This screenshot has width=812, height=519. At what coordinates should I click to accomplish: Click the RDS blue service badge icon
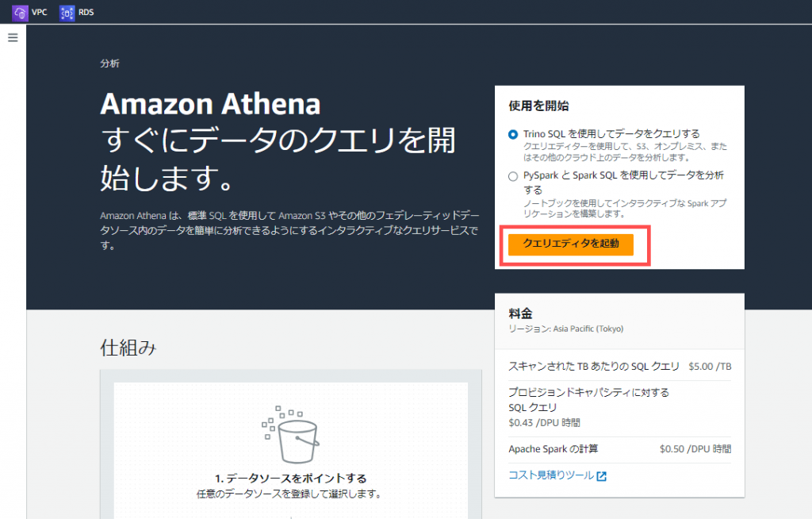tap(67, 12)
